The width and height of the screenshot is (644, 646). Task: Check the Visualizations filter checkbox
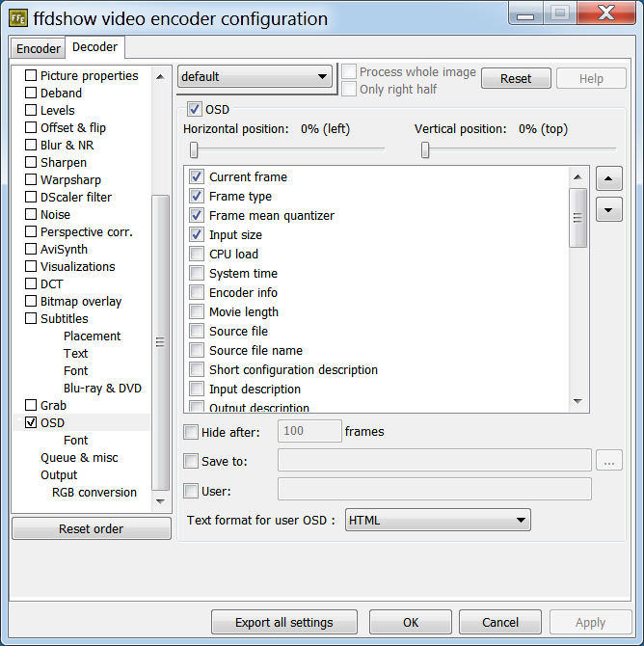31,266
